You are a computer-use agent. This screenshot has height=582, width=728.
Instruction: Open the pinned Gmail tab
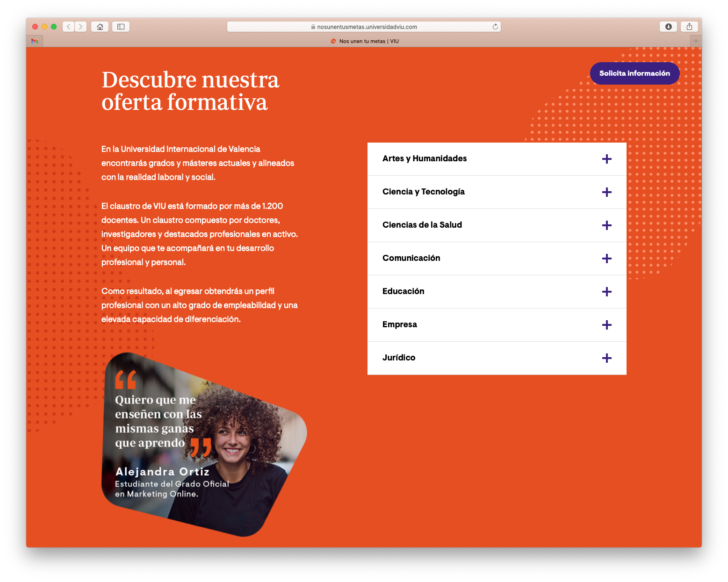(x=35, y=41)
